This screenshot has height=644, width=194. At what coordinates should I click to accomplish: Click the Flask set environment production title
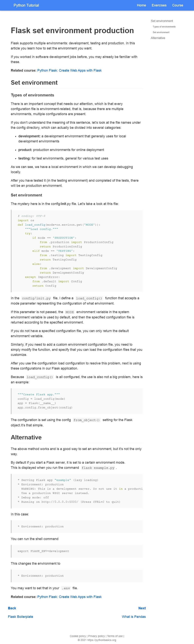click(x=72, y=30)
